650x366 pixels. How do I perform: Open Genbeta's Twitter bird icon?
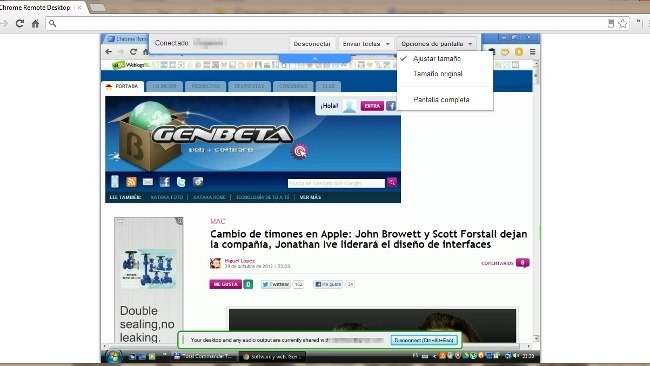[x=181, y=182]
